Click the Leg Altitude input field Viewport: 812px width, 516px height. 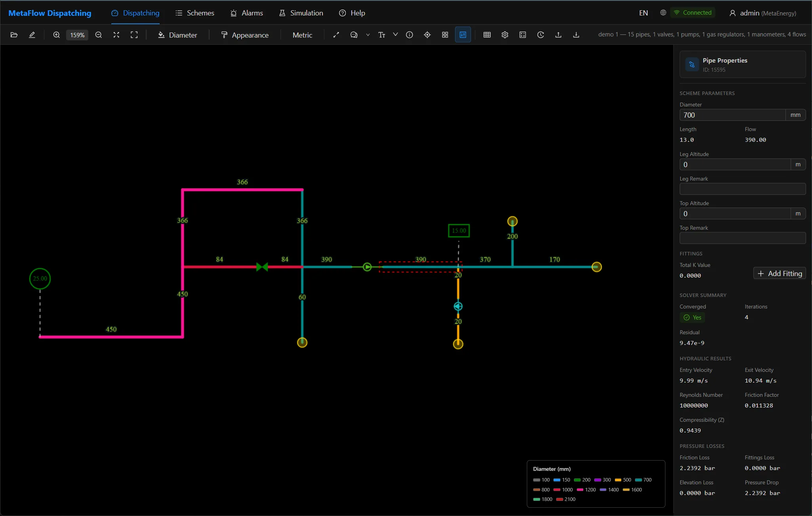point(735,164)
